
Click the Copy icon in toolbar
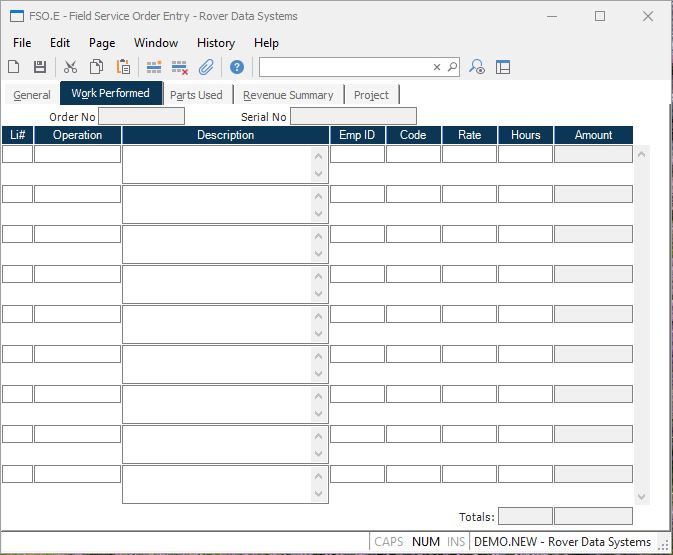[97, 67]
